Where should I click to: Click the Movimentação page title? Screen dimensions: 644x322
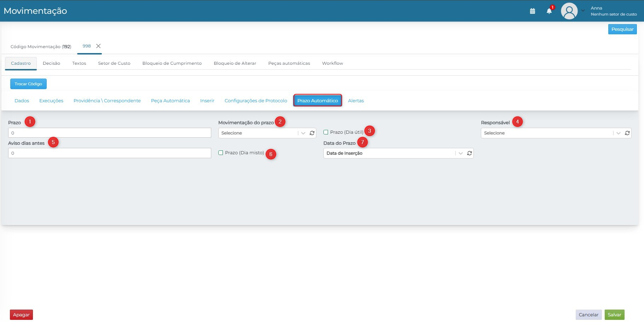coord(35,11)
